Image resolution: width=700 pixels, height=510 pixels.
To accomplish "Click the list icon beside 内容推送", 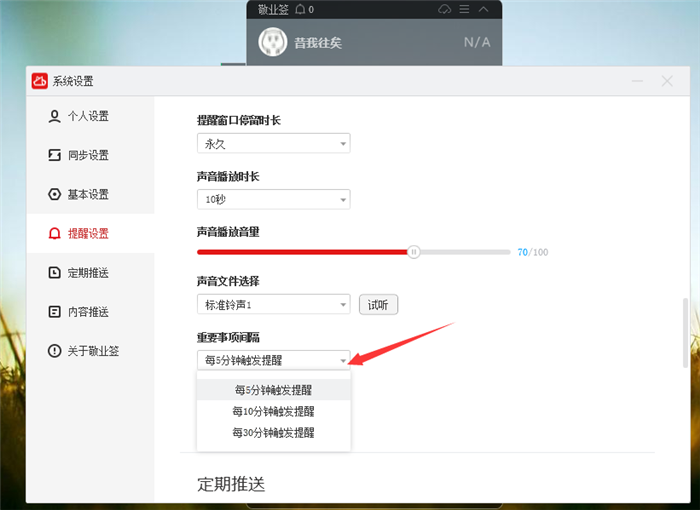I will 54,312.
